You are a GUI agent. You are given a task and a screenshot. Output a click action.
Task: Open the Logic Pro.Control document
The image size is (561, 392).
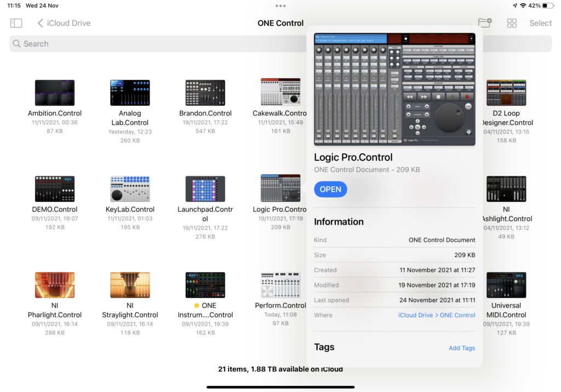pyautogui.click(x=330, y=189)
